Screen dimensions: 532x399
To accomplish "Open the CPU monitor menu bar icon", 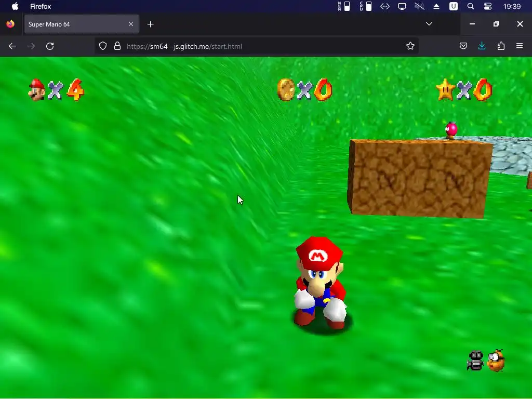I will [366, 6].
